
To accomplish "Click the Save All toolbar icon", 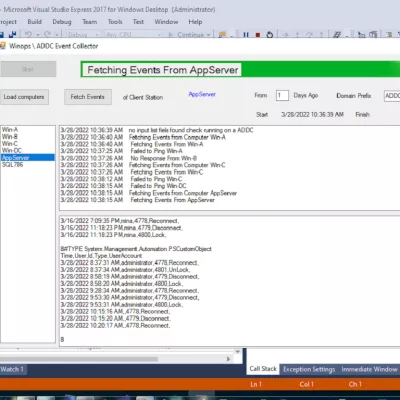I will (x=13, y=35).
